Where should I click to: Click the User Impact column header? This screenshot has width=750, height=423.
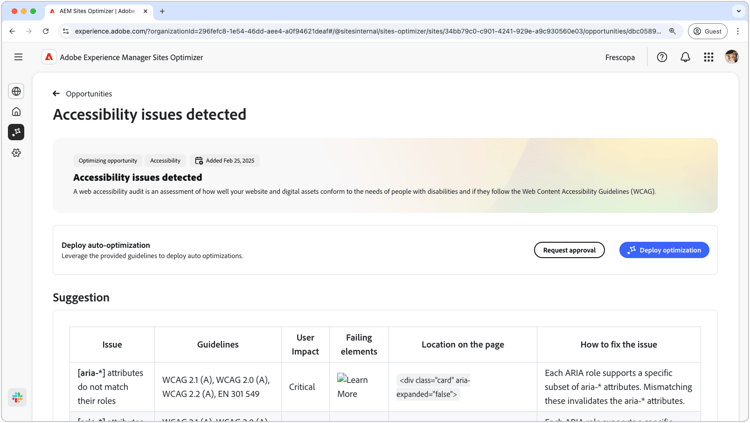click(x=305, y=345)
